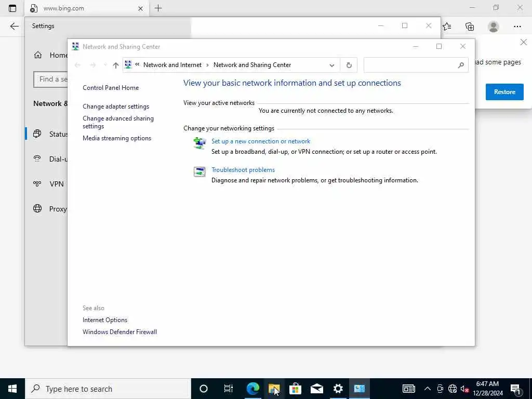Select the Dial-up icon in Settings sidebar
This screenshot has width=532, height=399.
pos(37,158)
